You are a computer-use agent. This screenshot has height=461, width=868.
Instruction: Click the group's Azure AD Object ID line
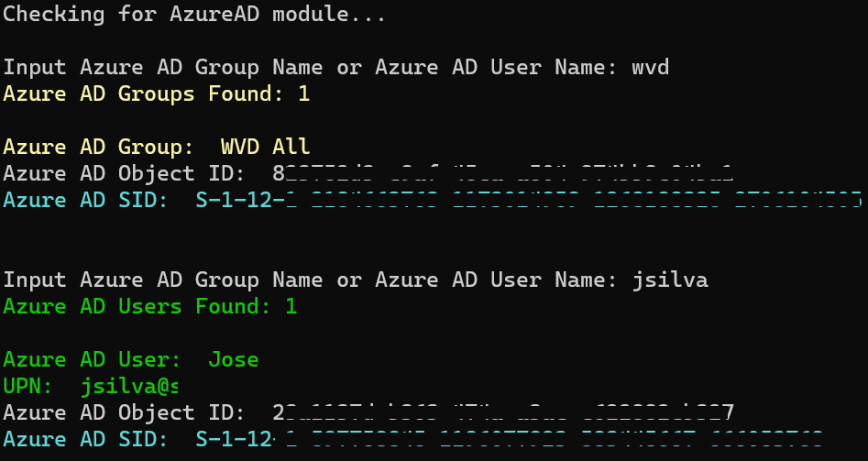click(x=368, y=174)
